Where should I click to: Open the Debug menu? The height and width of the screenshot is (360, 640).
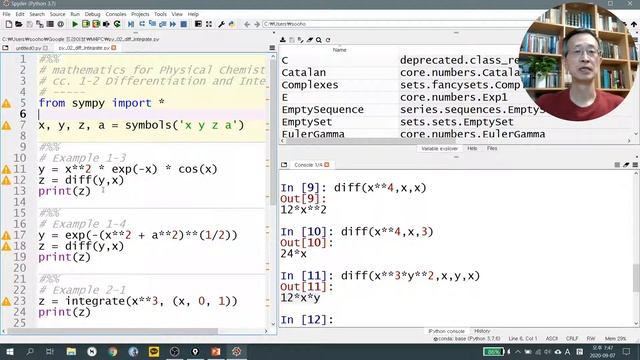pyautogui.click(x=93, y=14)
